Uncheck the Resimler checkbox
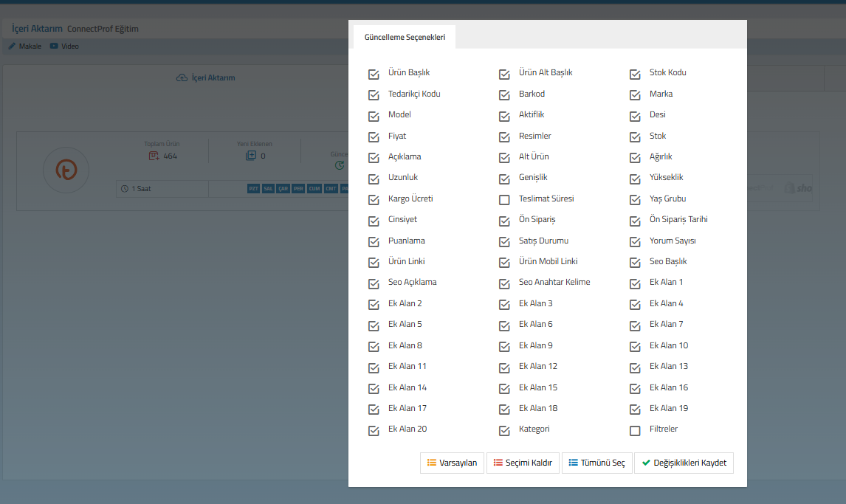Screen dimensions: 846x504 coord(504,137)
